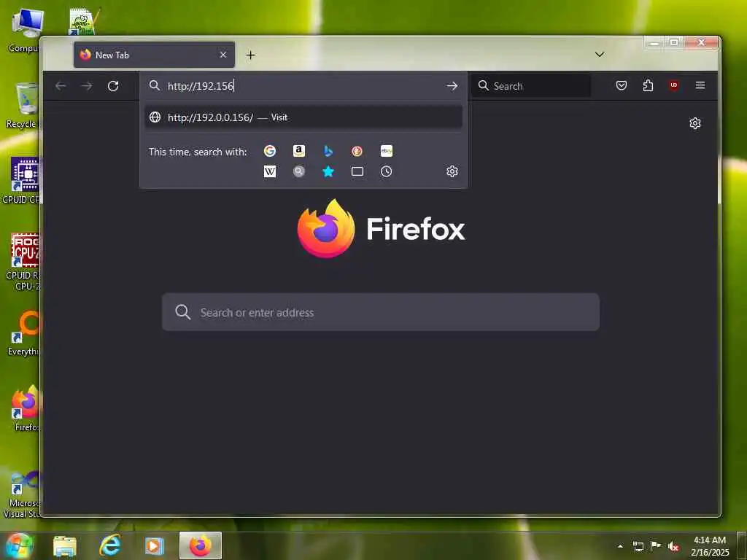Select the New Tab tab

click(x=154, y=55)
